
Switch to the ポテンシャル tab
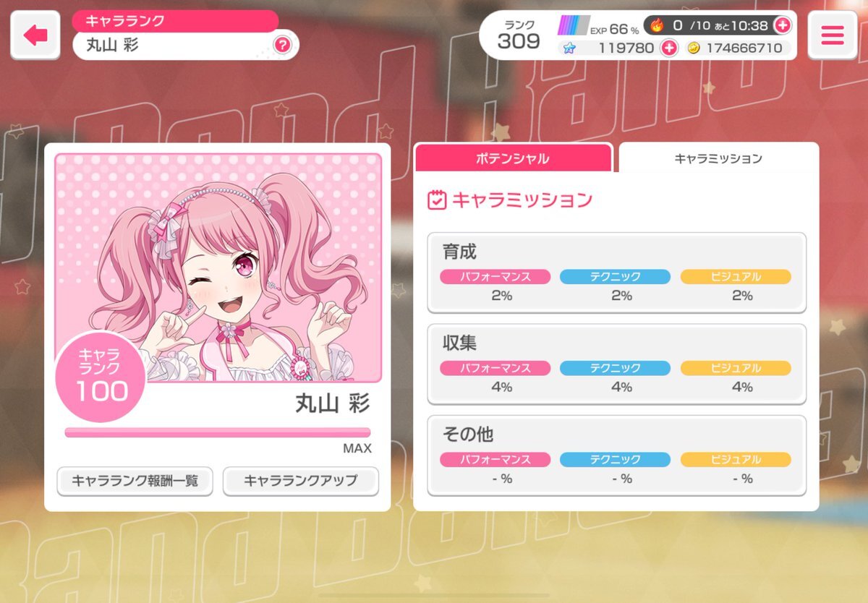click(513, 158)
